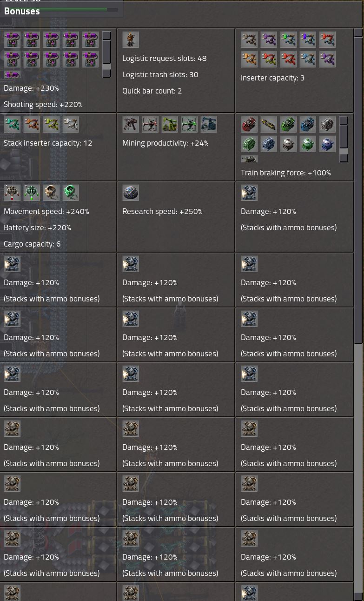Select the olive-green mining drill icon
This screenshot has width=364, height=601.
[x=170, y=125]
